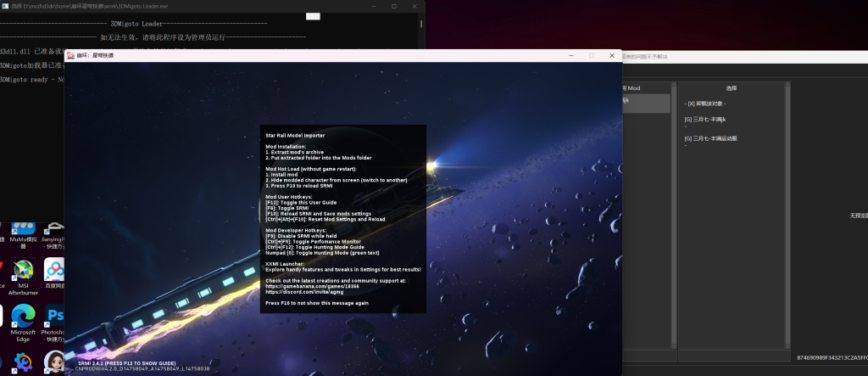Maximize the 3DMigoto Loader console window

(x=394, y=6)
